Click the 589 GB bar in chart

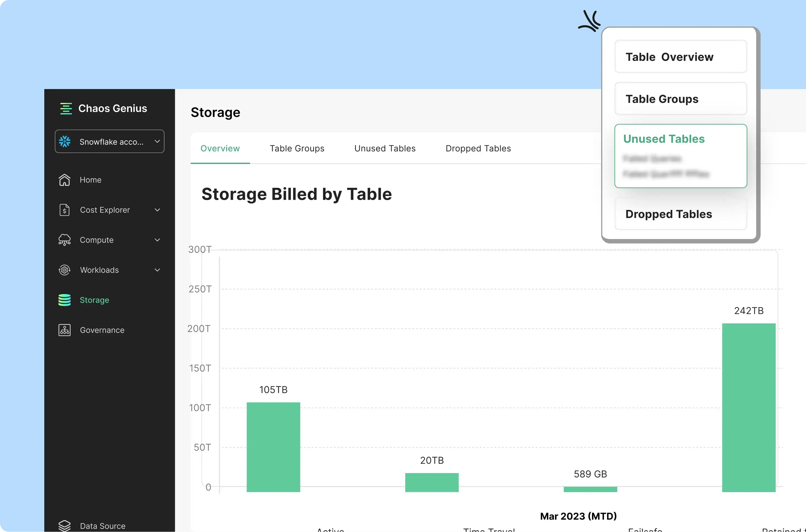(x=590, y=489)
